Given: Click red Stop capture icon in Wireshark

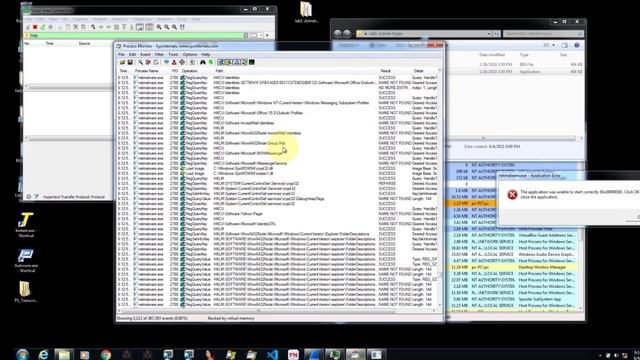Looking at the screenshot, I should point(35,27).
